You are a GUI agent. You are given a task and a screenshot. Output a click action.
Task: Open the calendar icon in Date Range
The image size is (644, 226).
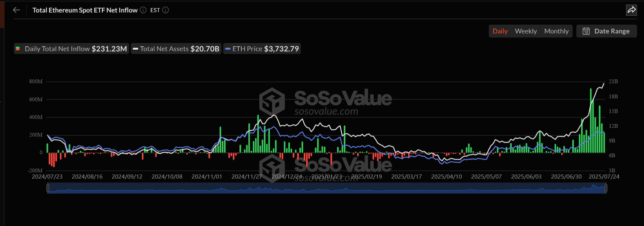point(586,31)
